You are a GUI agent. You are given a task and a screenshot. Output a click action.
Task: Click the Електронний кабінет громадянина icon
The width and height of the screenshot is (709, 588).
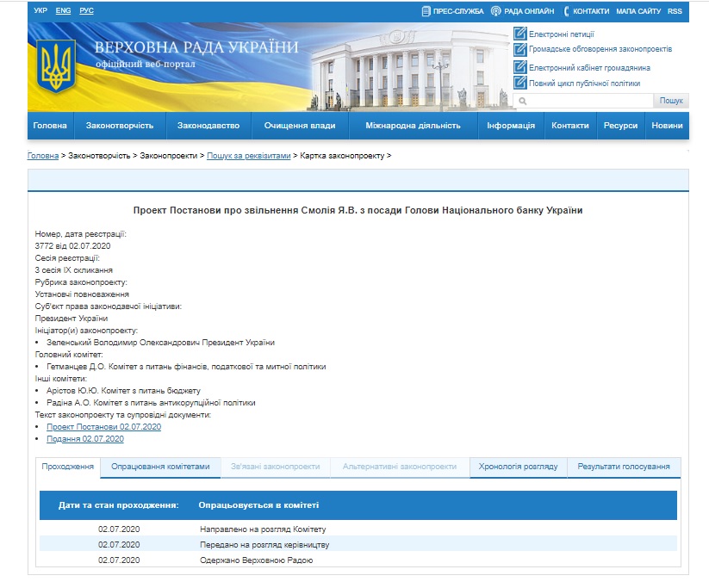[x=520, y=67]
